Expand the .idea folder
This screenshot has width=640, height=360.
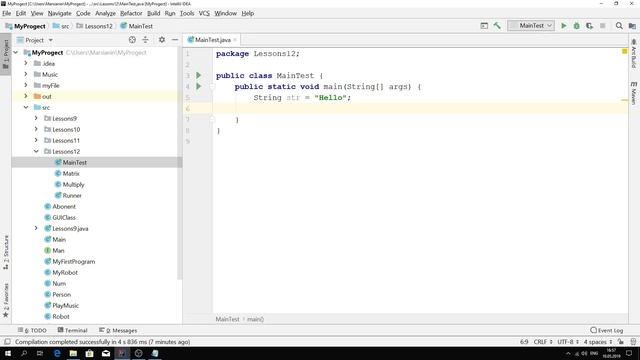click(26, 63)
